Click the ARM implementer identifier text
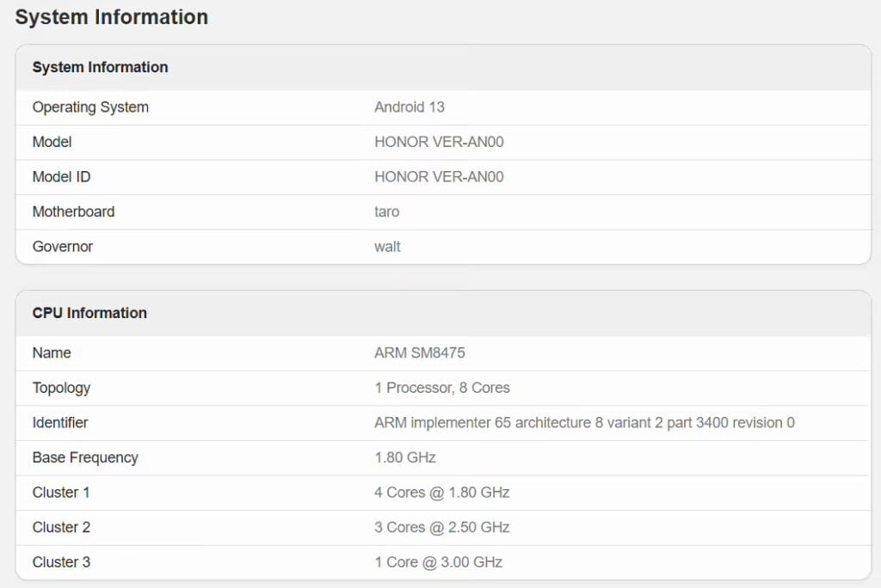 click(584, 423)
